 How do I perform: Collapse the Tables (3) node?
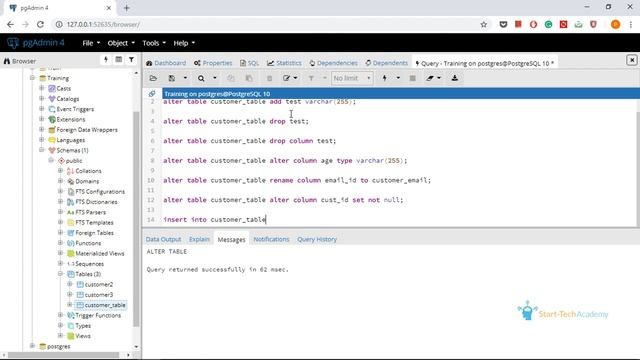pos(60,274)
